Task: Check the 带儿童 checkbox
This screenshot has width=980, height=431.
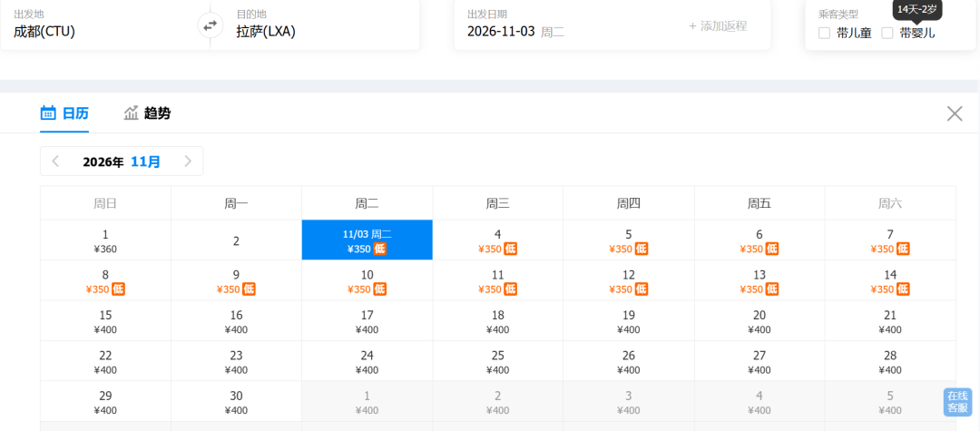Action: (824, 33)
